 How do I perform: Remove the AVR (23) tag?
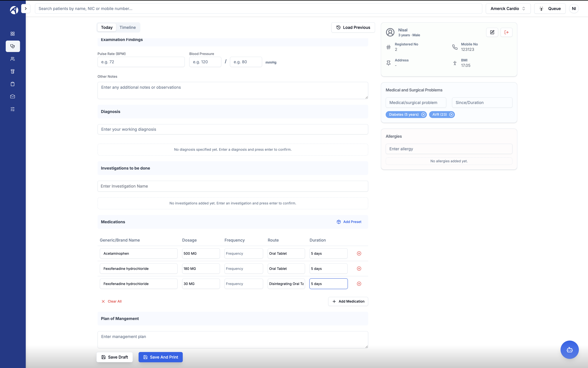451,115
